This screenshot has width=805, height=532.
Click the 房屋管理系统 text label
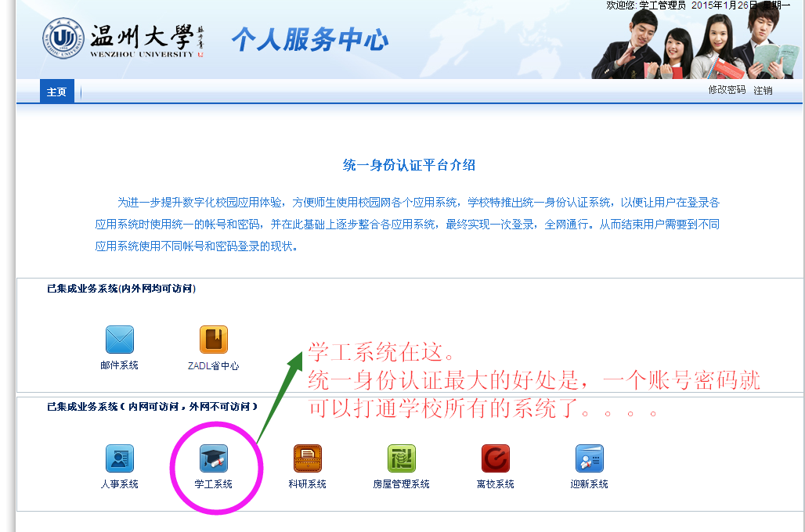tap(402, 484)
